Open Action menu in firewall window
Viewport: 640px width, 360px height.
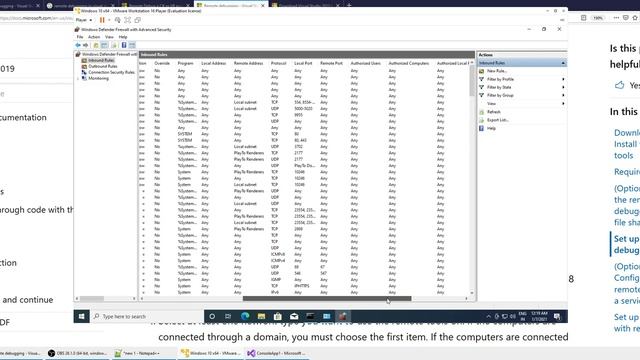click(x=94, y=37)
